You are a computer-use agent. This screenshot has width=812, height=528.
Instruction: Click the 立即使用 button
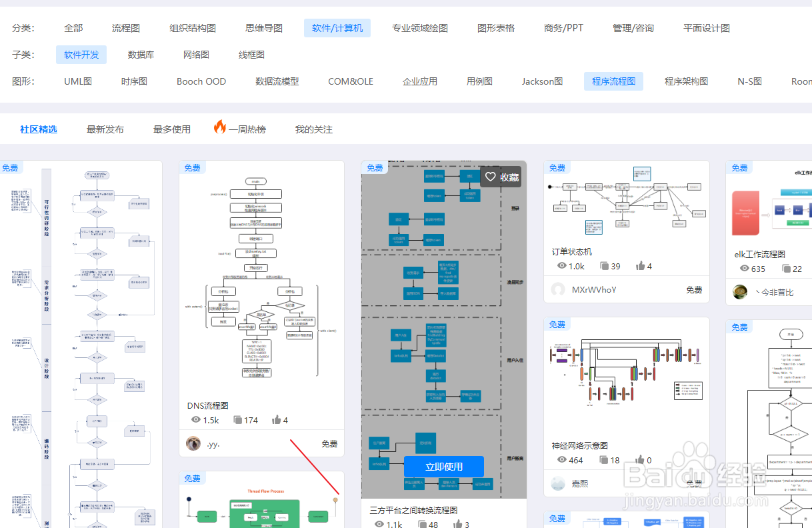(443, 467)
